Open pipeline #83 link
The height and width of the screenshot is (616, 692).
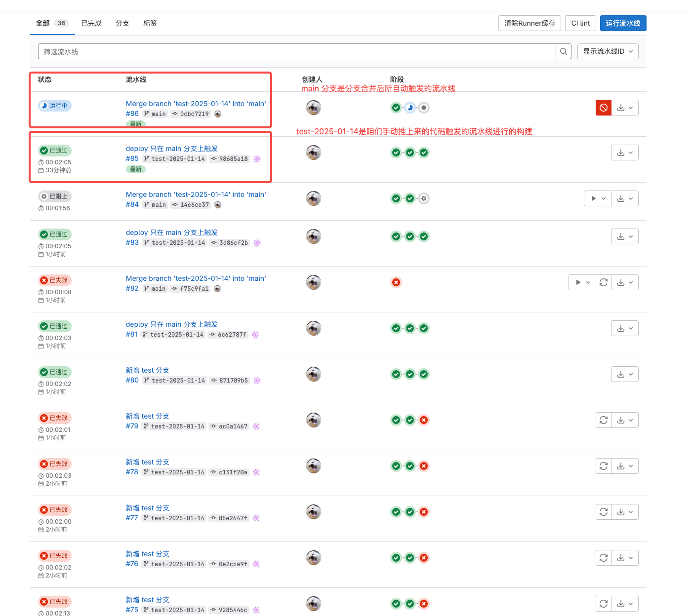(132, 242)
